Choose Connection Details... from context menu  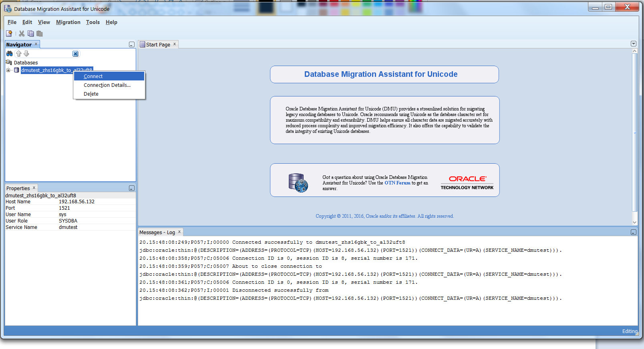pos(109,85)
